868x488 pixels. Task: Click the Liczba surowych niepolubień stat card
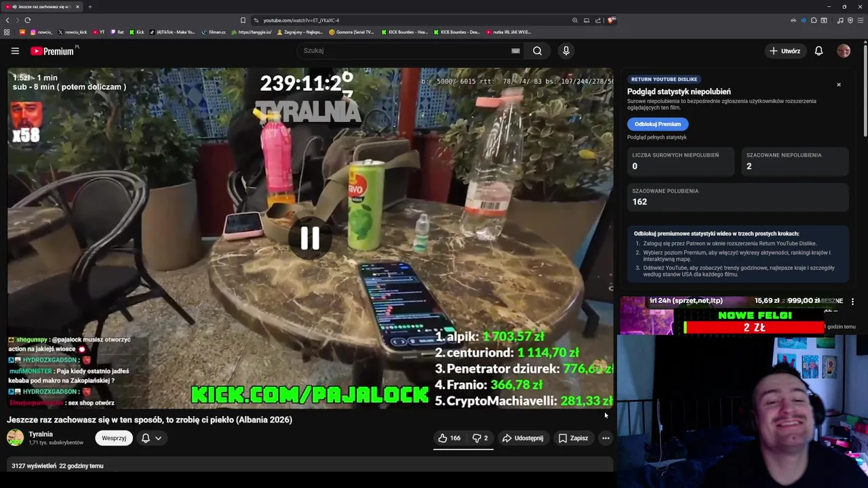coord(680,161)
